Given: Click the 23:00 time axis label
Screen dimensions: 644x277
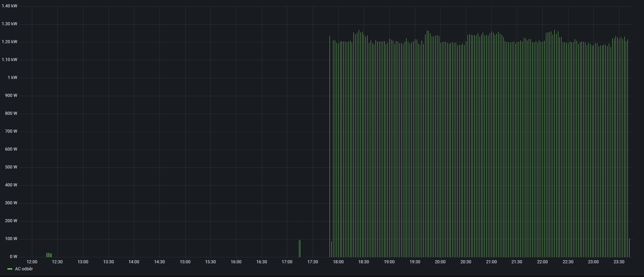Looking at the screenshot, I should click(x=593, y=262).
